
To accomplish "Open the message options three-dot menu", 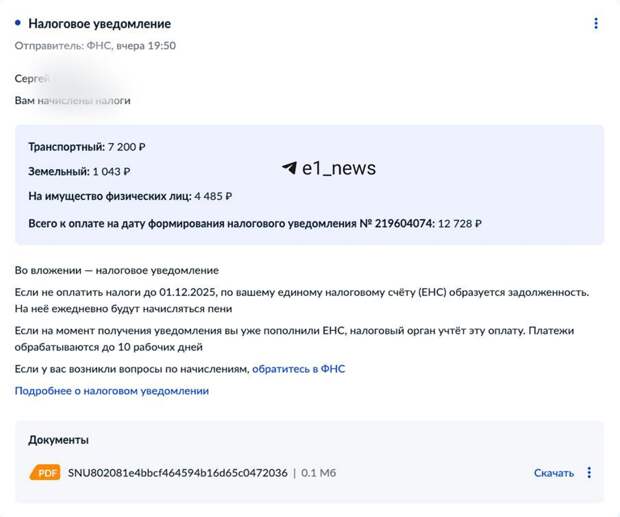I will (596, 23).
